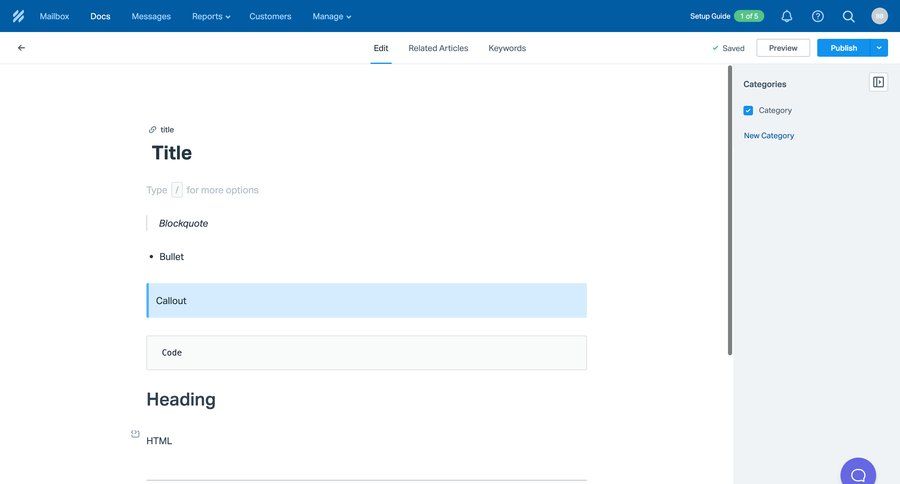Click the HTML block icon
Viewport: 900px width, 484px height.
(135, 434)
